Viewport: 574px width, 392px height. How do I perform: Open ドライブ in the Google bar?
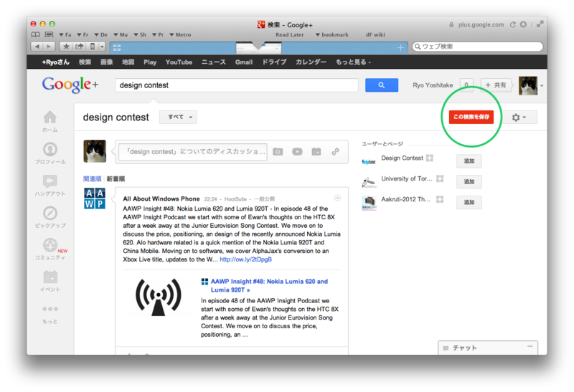pos(274,62)
